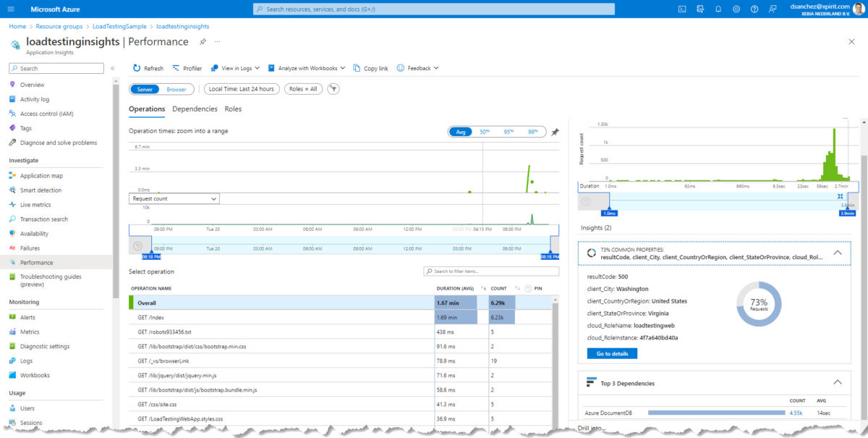
Task: Open Azure Cloud Shell in the top bar
Action: (x=681, y=9)
